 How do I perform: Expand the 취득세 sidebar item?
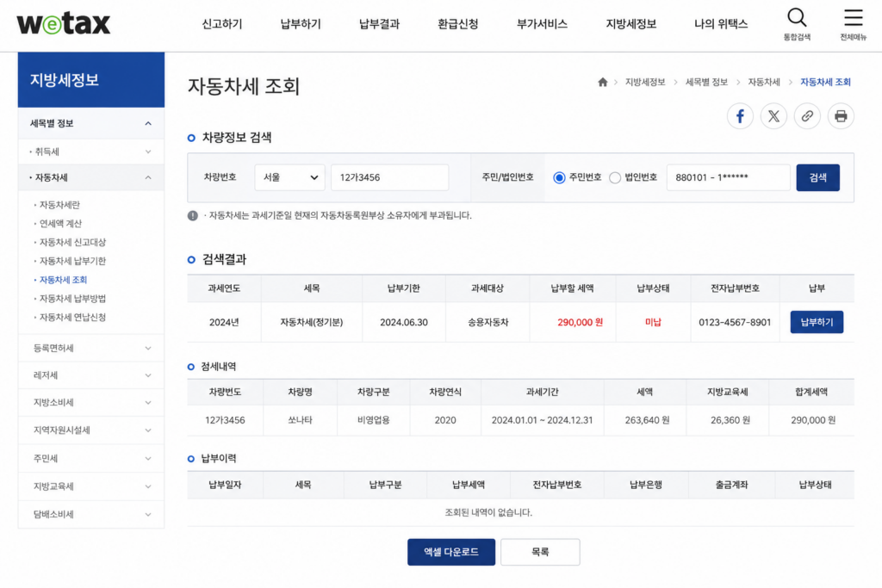[x=91, y=152]
